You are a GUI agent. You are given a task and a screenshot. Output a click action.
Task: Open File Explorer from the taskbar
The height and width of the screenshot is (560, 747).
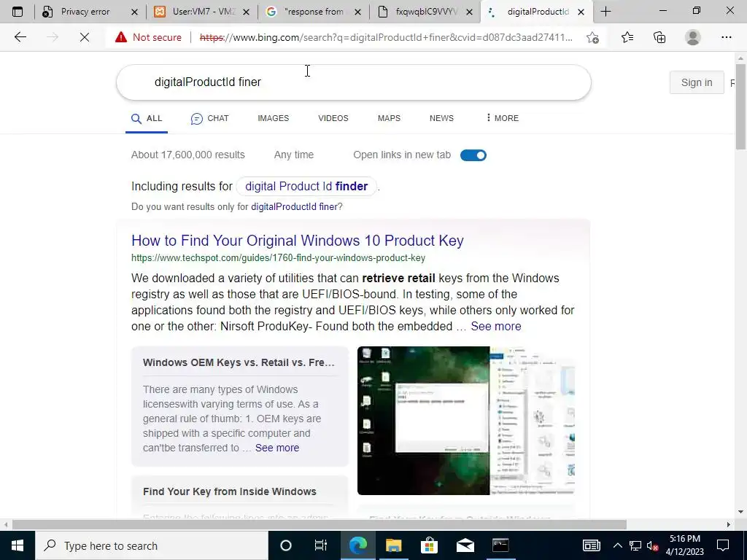pyautogui.click(x=393, y=545)
